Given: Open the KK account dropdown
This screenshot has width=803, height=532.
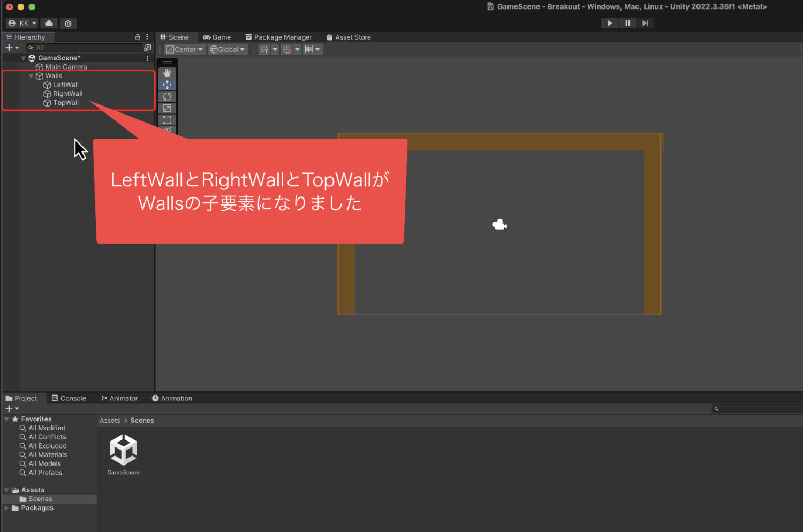Looking at the screenshot, I should click(x=22, y=23).
